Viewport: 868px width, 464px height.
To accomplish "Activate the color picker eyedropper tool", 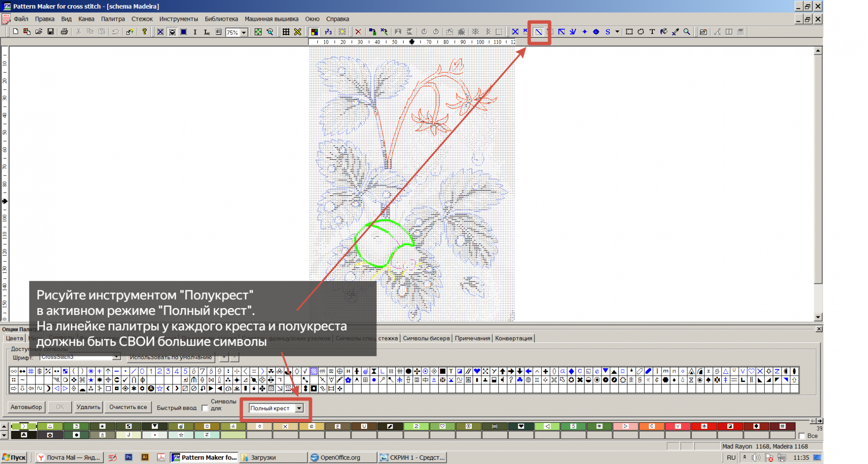I will click(675, 32).
